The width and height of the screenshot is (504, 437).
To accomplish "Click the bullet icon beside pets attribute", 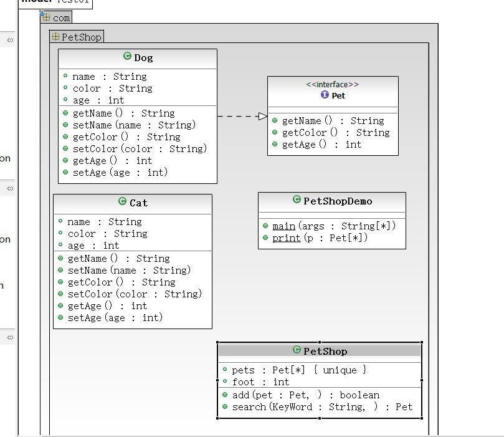I will [225, 369].
